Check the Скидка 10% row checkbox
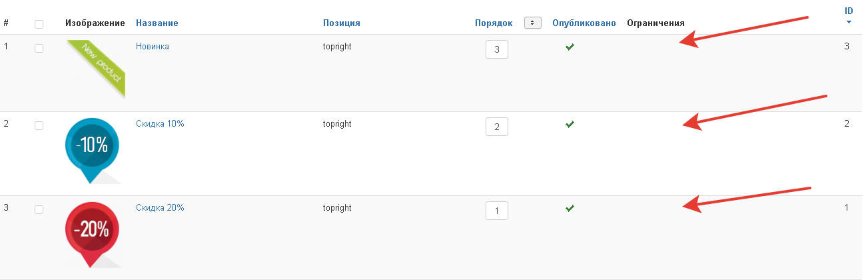Image resolution: width=868 pixels, height=280 pixels. tap(39, 125)
